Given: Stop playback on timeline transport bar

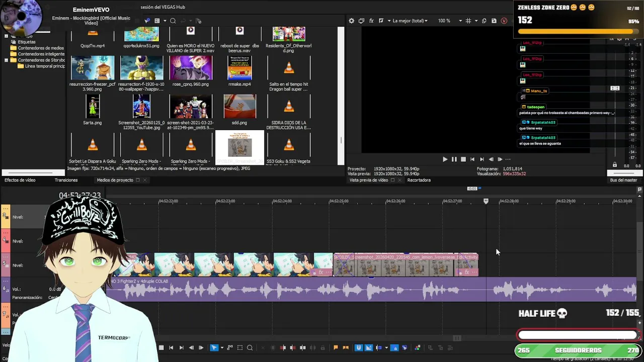Looking at the screenshot, I should coord(161,347).
